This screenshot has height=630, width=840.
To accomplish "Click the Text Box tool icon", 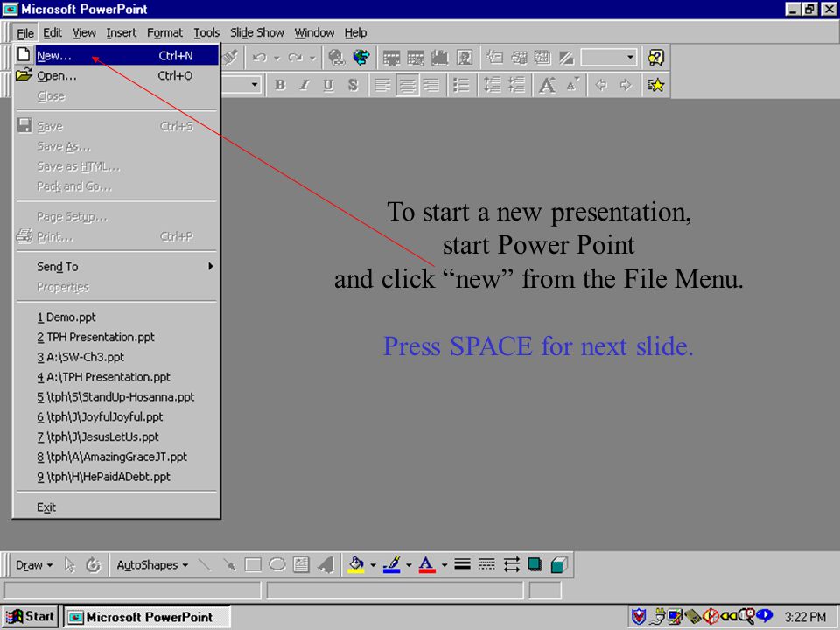I will click(x=301, y=564).
